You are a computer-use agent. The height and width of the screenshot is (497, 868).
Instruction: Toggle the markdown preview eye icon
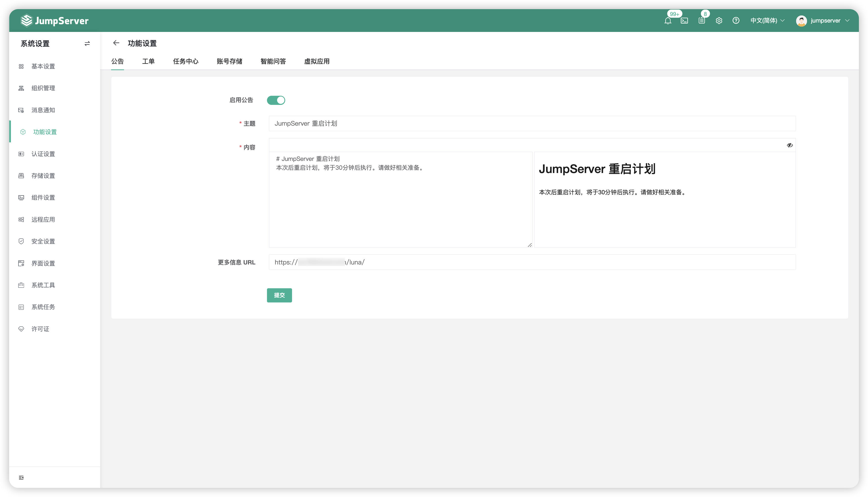[x=790, y=145]
